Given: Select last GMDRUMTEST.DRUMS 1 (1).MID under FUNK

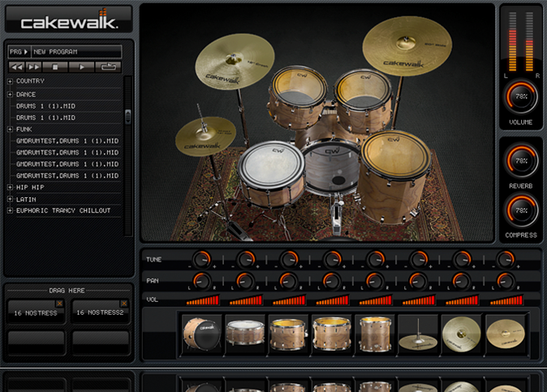Looking at the screenshot, I should pyautogui.click(x=67, y=176).
